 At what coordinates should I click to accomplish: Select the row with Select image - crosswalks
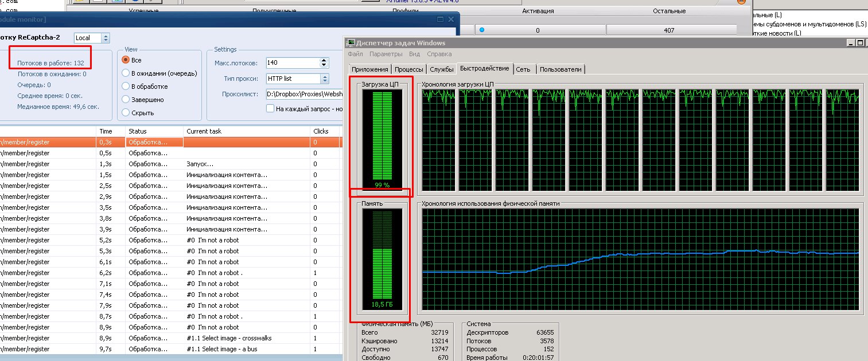pos(229,338)
